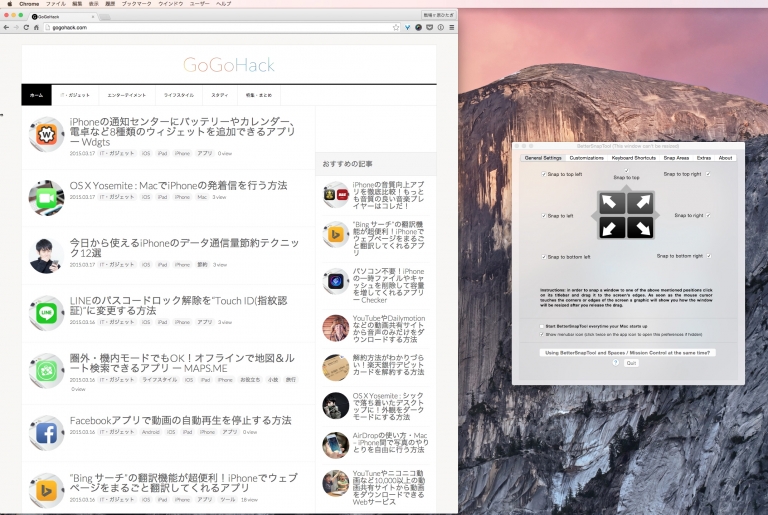Screen dimensions: 768x515
Task: Open the Chrome ファイル menu
Action: [55, 3]
